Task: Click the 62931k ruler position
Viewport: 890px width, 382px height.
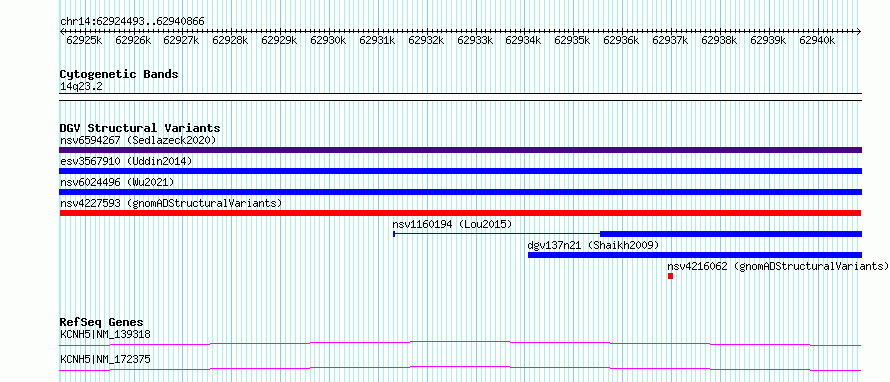Action: (377, 40)
